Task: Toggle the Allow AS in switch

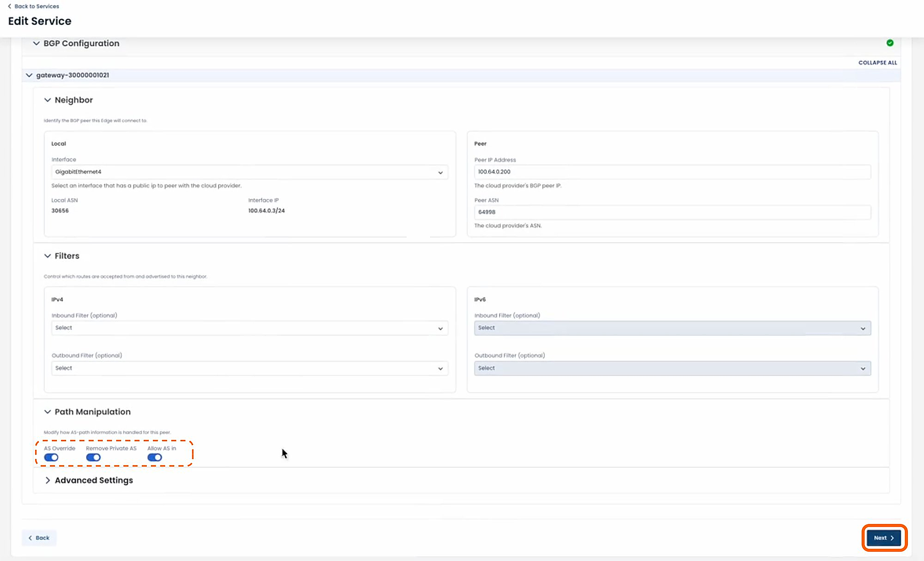Action: pos(155,457)
